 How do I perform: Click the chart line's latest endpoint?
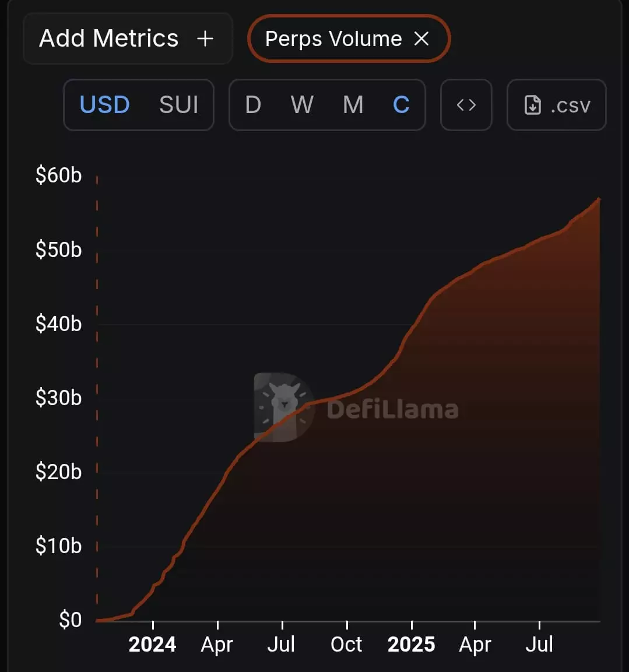(x=599, y=199)
